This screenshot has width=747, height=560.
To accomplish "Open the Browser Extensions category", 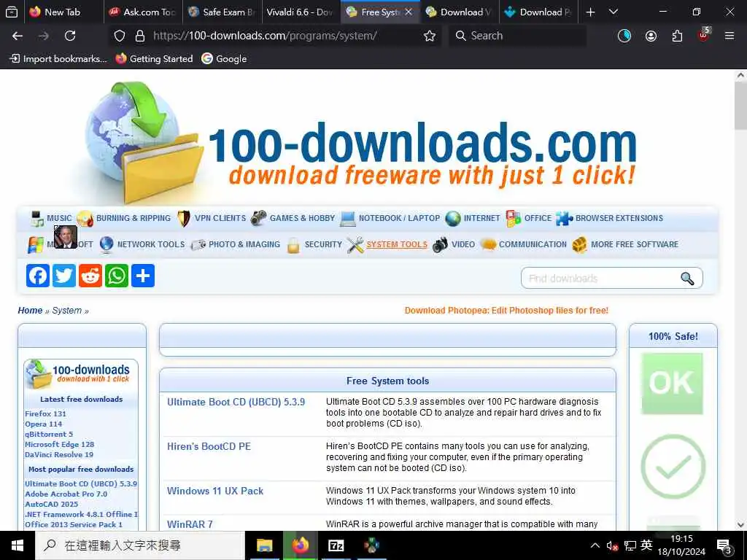I will click(619, 218).
